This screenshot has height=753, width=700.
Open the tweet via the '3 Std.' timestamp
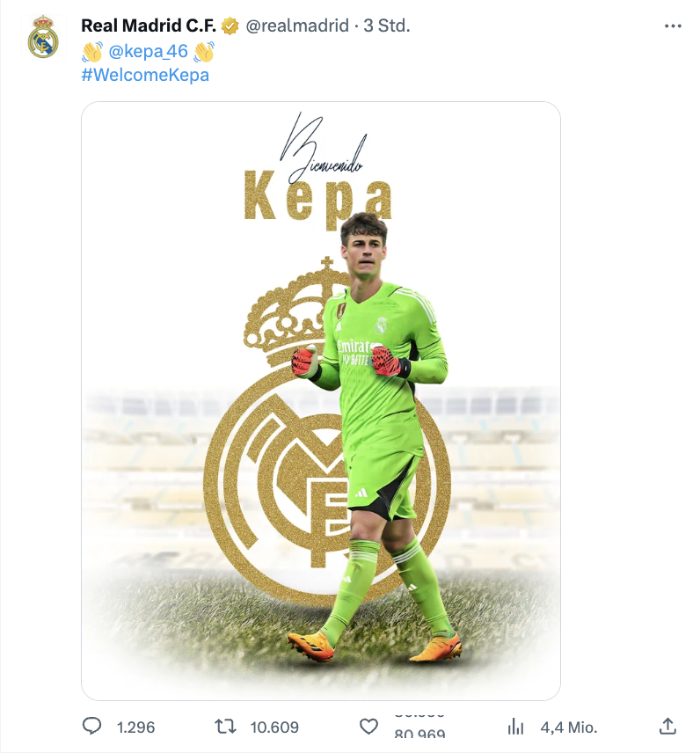pos(387,26)
